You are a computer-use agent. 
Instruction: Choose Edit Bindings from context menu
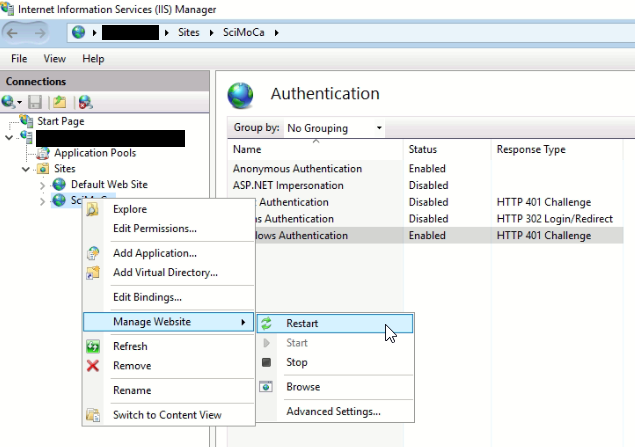(147, 297)
